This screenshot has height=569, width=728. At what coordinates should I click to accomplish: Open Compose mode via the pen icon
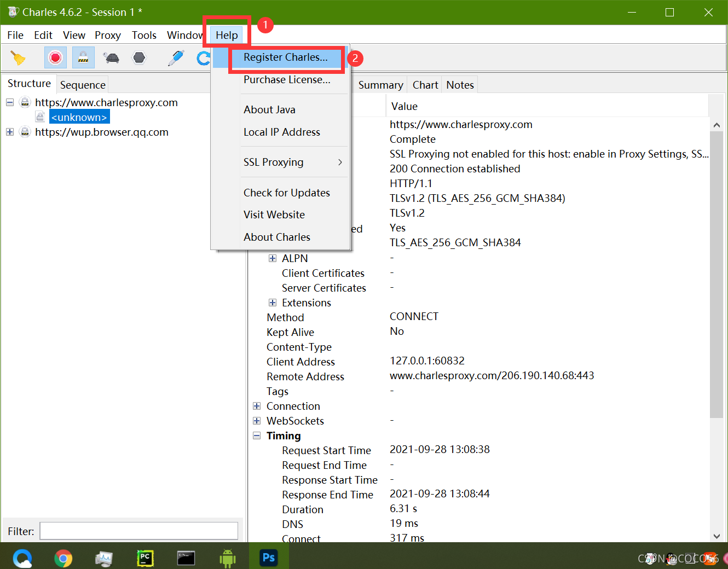point(175,57)
